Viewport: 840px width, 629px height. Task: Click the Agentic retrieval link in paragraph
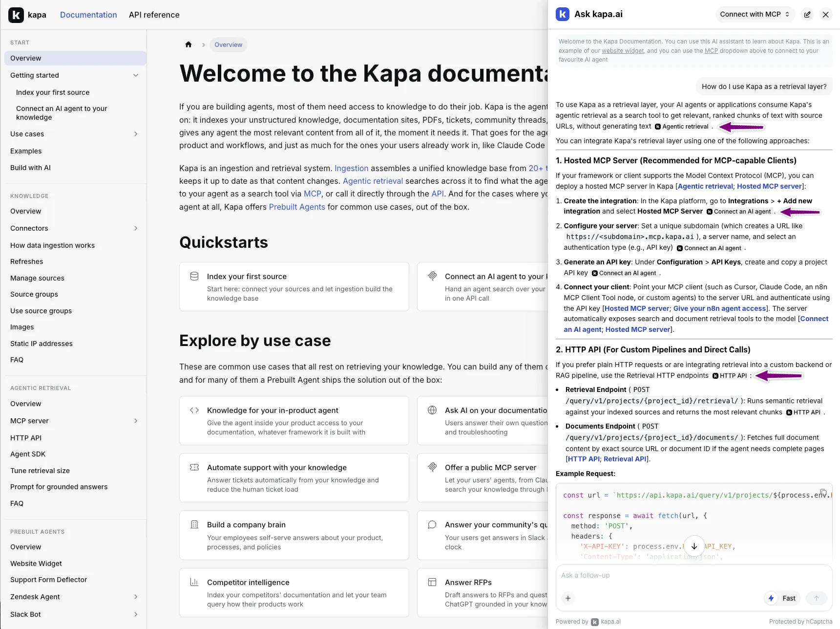[373, 181]
